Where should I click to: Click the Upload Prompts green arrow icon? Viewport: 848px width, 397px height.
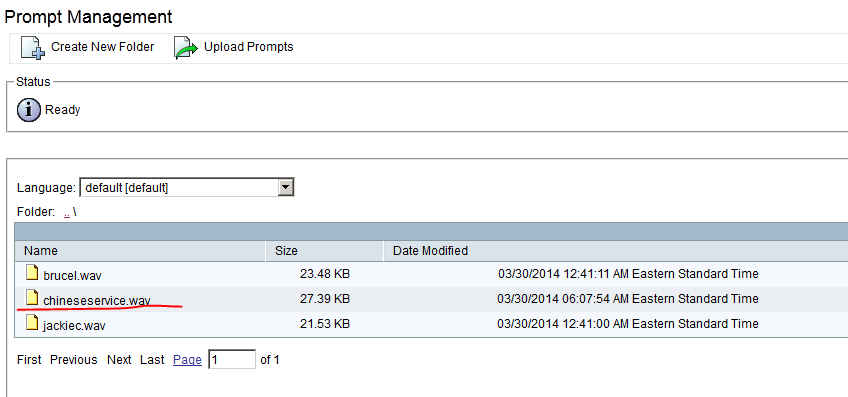186,48
